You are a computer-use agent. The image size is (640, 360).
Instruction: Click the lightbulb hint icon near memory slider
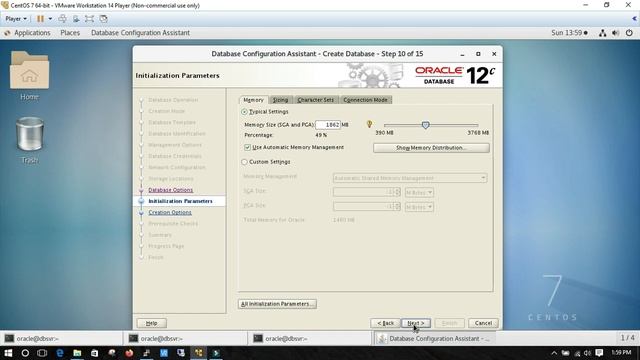point(369,124)
